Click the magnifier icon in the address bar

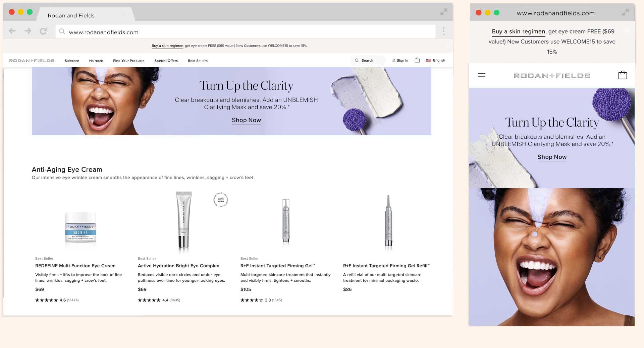coord(62,31)
